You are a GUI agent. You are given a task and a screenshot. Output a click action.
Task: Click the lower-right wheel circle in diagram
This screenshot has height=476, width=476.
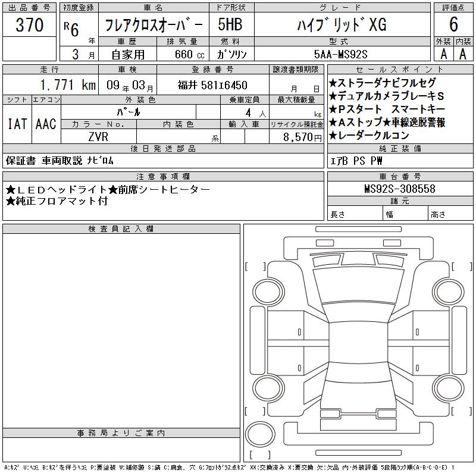[x=449, y=388]
